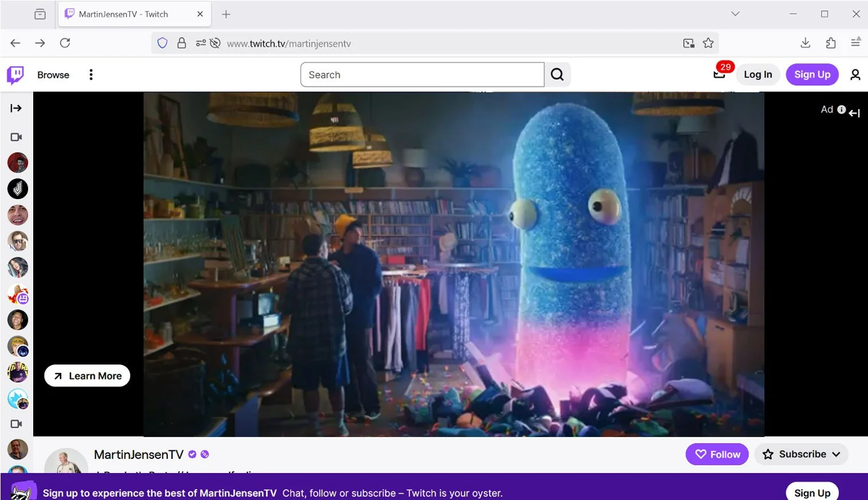Open the site permissions icon in the address bar
The height and width of the screenshot is (500, 868).
(x=200, y=43)
